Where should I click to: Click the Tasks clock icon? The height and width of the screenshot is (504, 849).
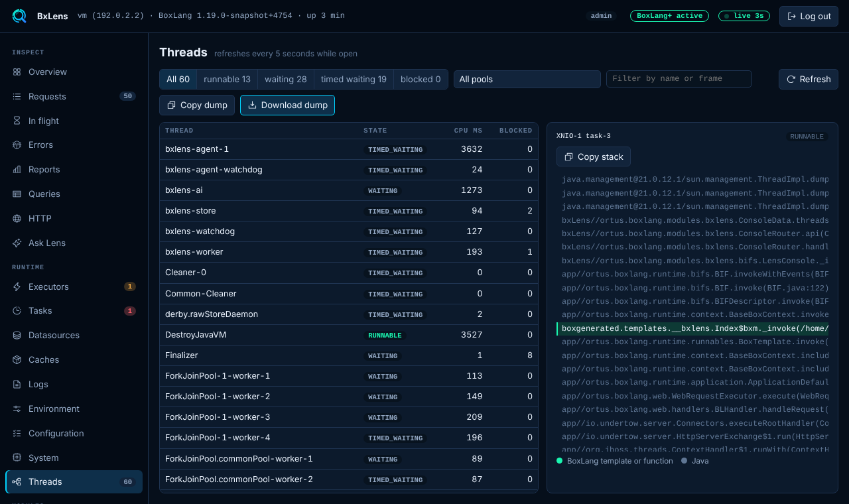click(17, 310)
